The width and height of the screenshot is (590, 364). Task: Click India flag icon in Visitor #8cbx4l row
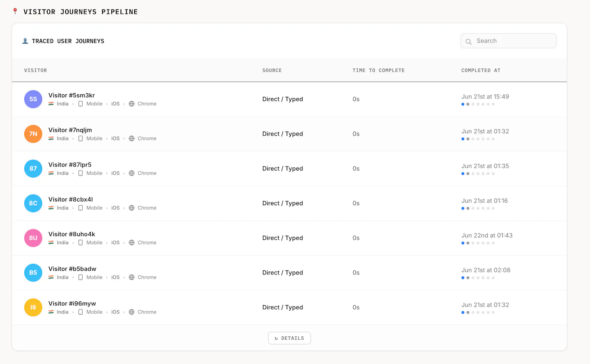pyautogui.click(x=51, y=208)
